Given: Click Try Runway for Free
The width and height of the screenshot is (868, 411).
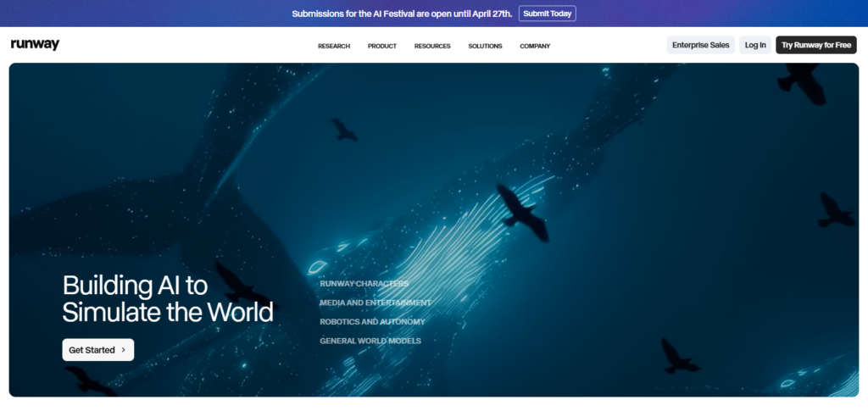Looking at the screenshot, I should [815, 45].
